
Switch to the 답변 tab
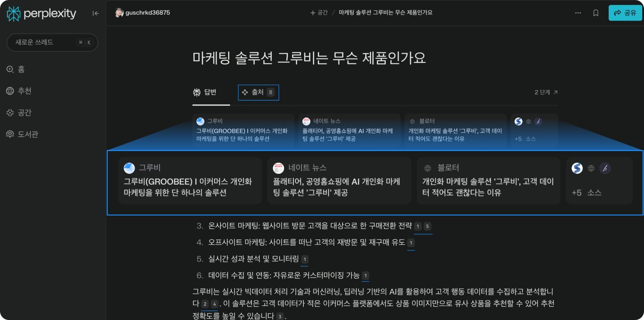pyautogui.click(x=205, y=93)
